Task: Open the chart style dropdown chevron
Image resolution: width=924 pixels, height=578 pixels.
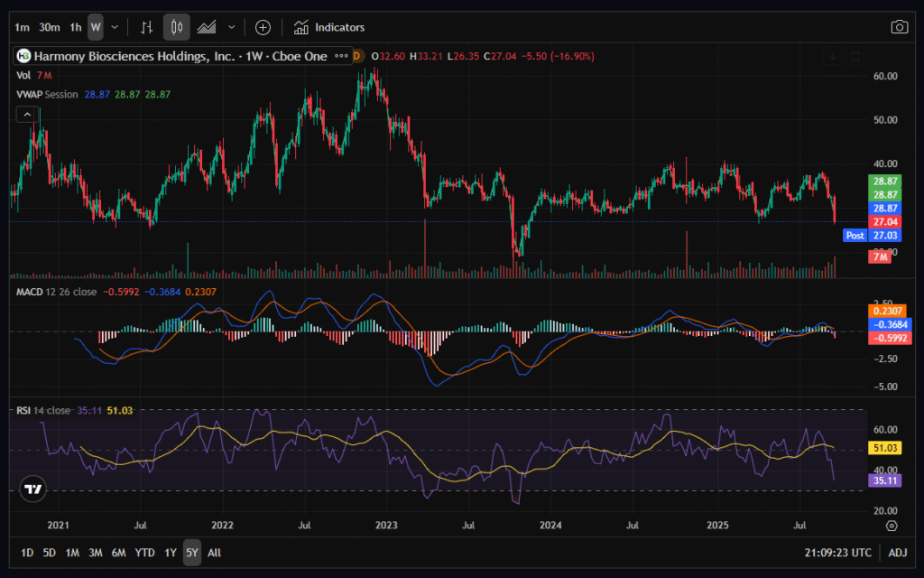Action: pos(232,27)
